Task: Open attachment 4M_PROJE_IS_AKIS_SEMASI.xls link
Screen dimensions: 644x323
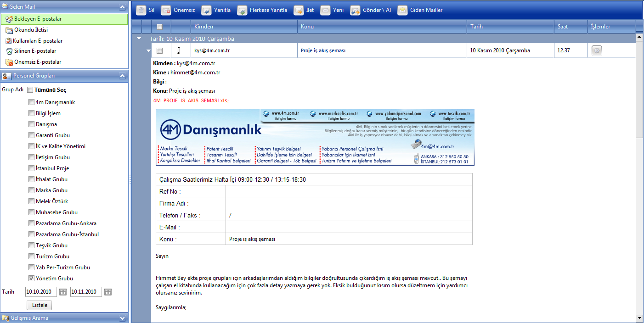Action: tap(191, 100)
